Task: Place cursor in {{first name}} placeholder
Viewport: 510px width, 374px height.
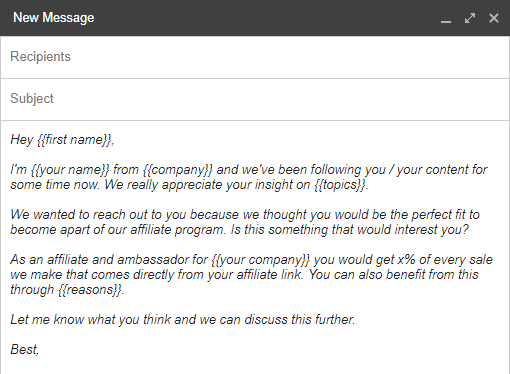Action: click(74, 140)
